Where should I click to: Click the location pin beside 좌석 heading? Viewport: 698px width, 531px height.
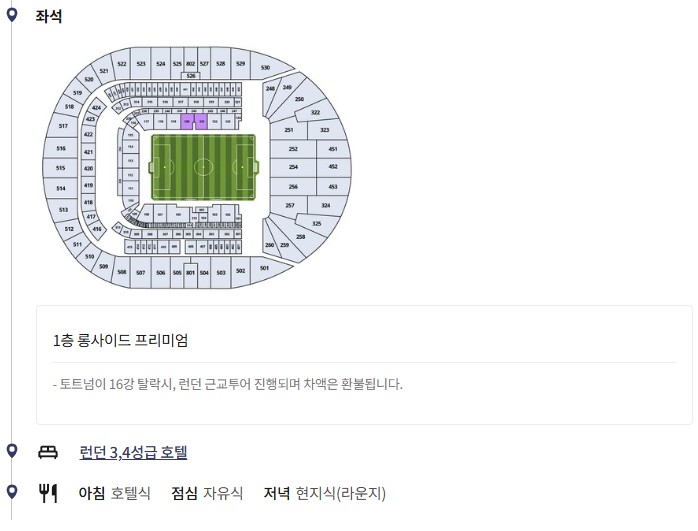(12, 15)
